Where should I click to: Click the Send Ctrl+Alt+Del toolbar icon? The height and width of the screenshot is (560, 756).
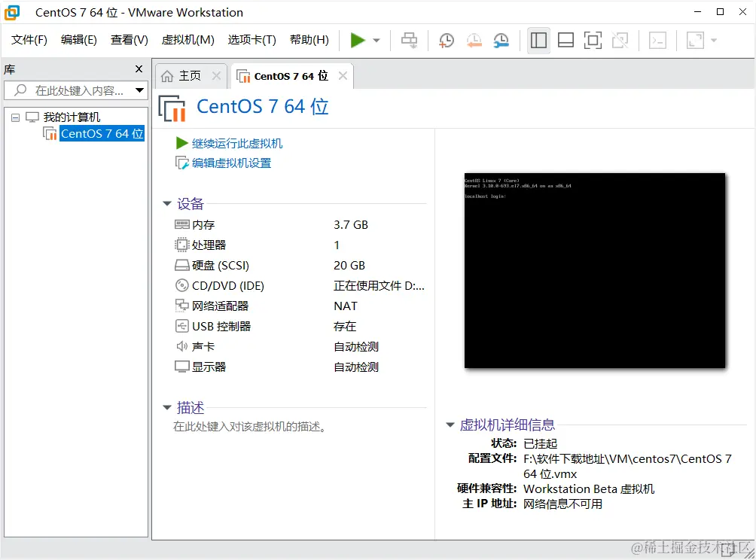coord(410,41)
